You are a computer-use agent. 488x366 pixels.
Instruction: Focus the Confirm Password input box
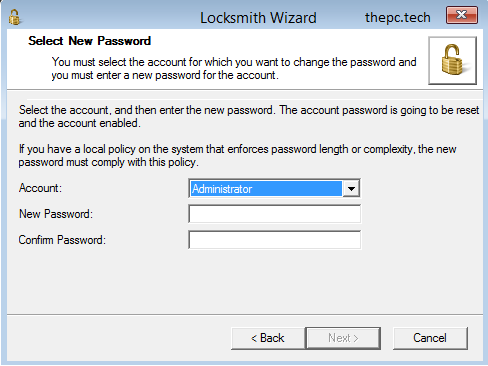click(274, 240)
